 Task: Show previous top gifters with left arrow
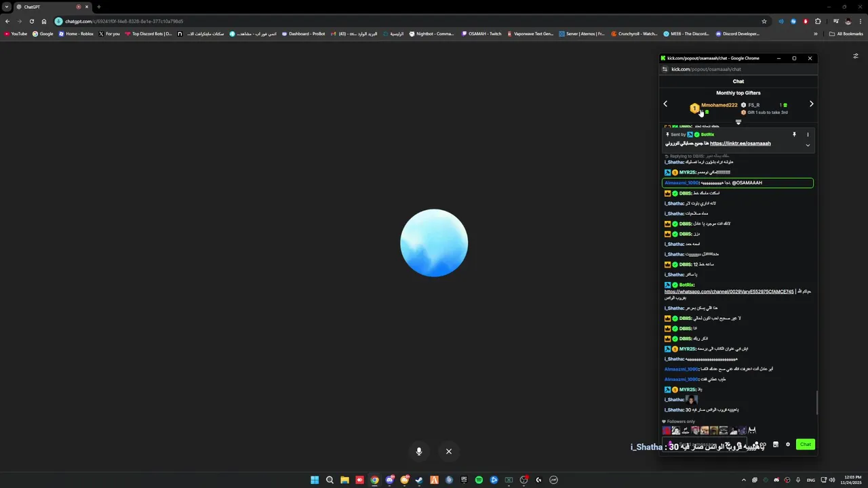[665, 104]
